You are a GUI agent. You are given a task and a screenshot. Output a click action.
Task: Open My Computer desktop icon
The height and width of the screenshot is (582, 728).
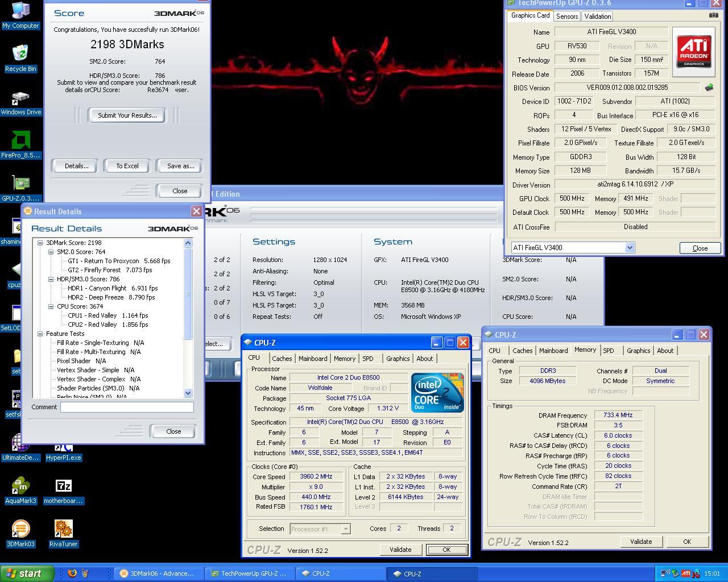click(x=20, y=15)
